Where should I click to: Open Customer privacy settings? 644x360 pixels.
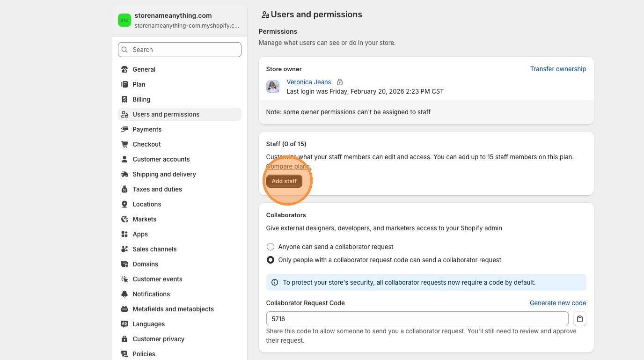(x=180, y=339)
